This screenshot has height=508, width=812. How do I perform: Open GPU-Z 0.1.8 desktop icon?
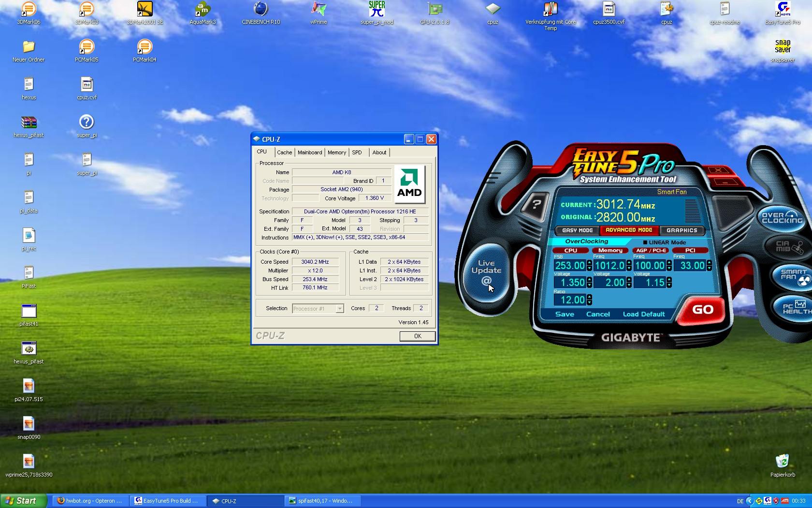[435, 13]
